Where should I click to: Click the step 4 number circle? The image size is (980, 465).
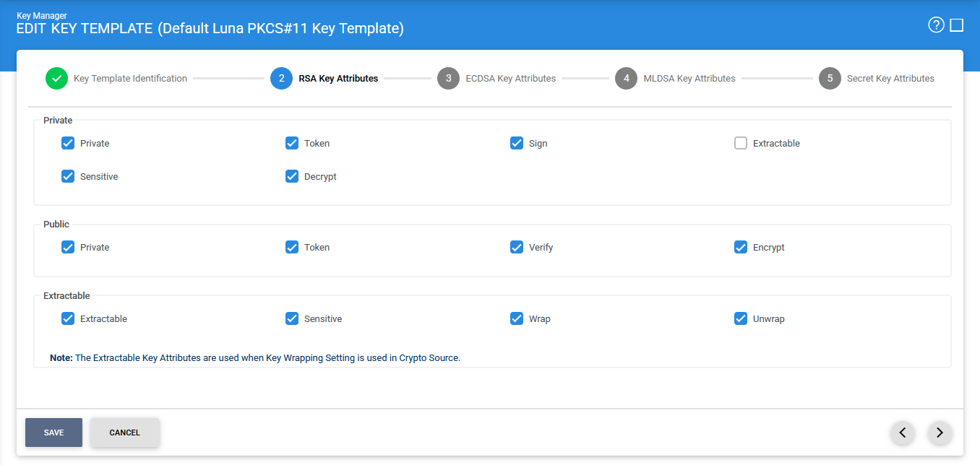[x=626, y=78]
